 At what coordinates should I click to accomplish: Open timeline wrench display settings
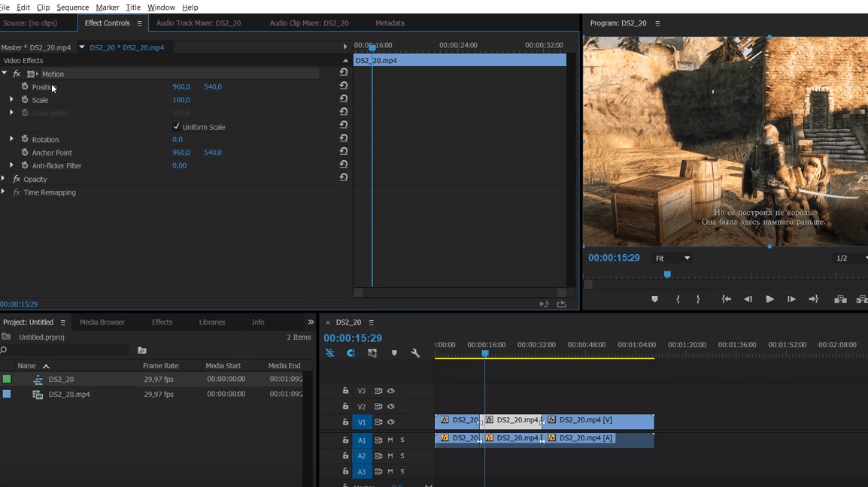pos(415,353)
